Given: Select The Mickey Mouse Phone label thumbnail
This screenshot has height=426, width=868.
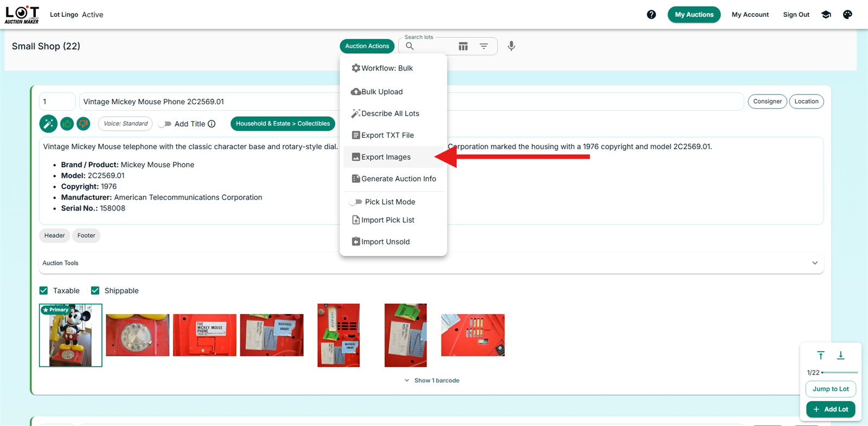Looking at the screenshot, I should pyautogui.click(x=205, y=335).
